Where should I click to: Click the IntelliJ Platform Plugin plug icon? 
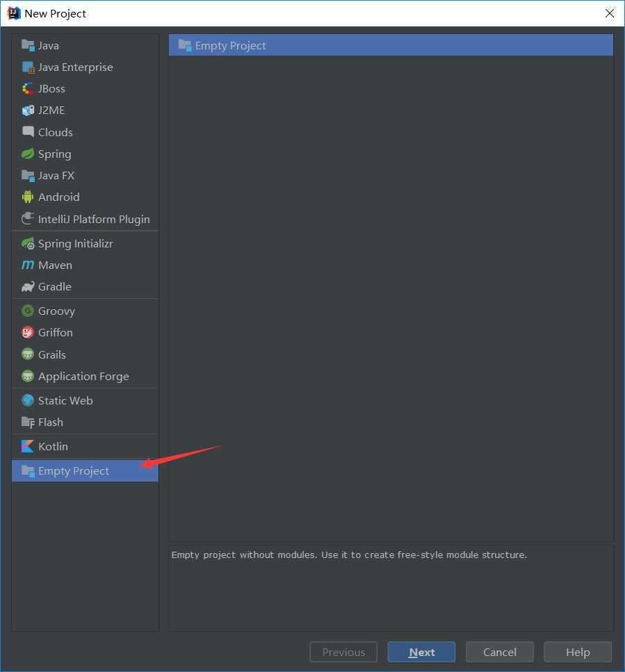(28, 219)
